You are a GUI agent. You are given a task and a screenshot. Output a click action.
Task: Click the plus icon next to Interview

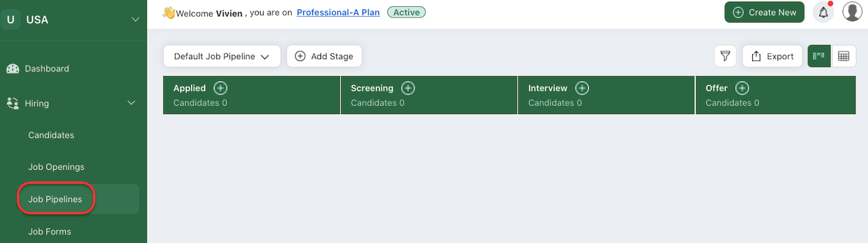[x=582, y=88]
